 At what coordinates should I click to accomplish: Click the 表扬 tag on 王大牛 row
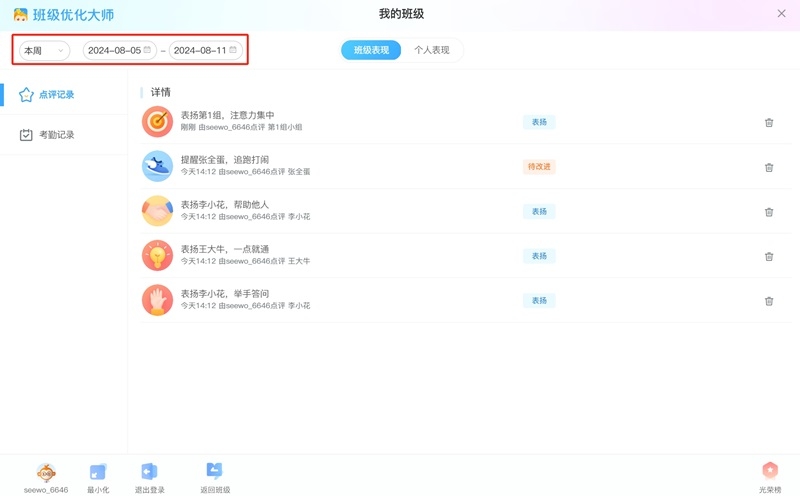[x=539, y=256]
